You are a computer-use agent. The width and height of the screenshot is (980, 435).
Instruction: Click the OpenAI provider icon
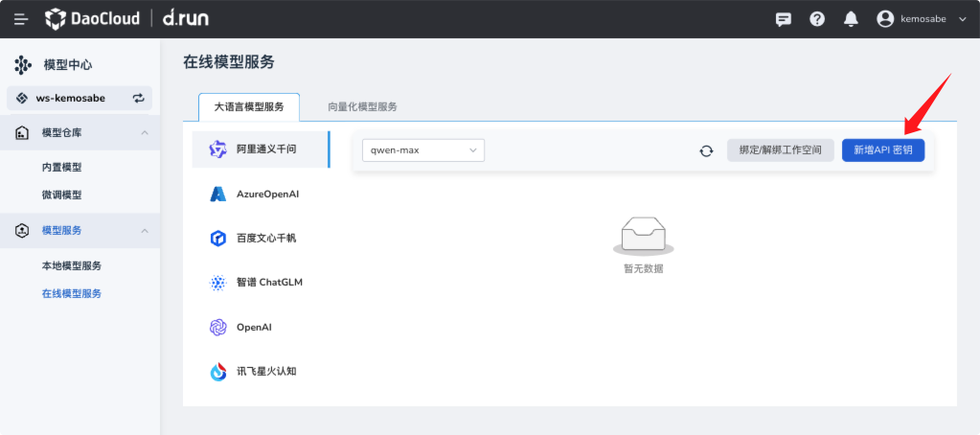click(218, 328)
